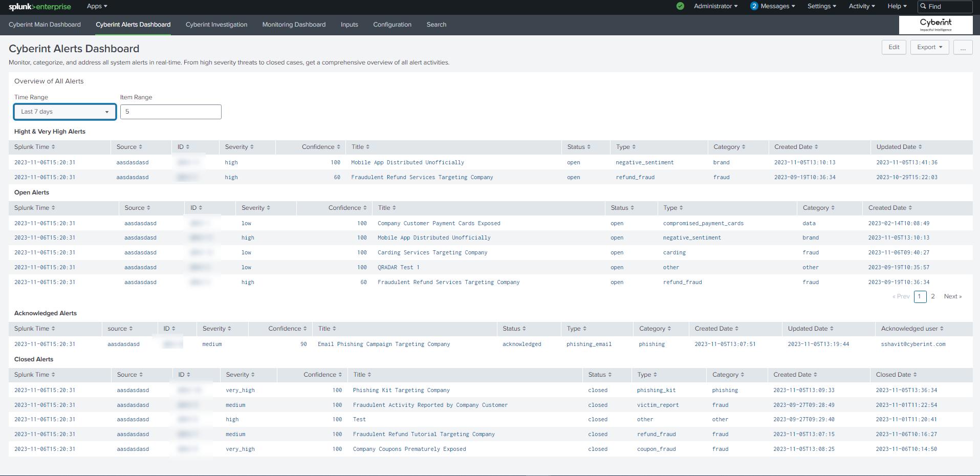The image size is (980, 476).
Task: Open the Activity dropdown menu
Action: pos(862,6)
